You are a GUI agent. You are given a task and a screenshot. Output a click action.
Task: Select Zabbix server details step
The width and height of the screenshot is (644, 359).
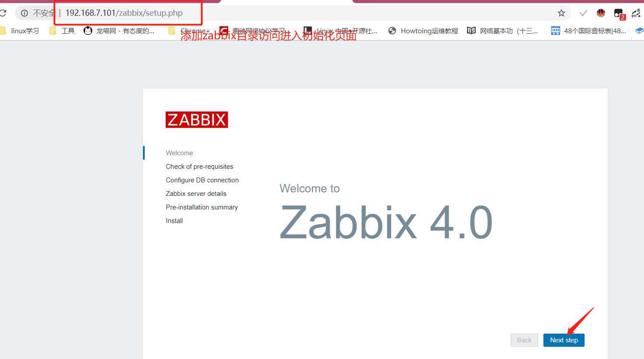click(196, 194)
